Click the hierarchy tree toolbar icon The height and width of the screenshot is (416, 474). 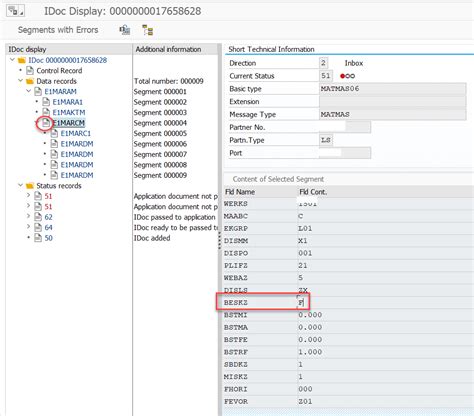pos(147,30)
